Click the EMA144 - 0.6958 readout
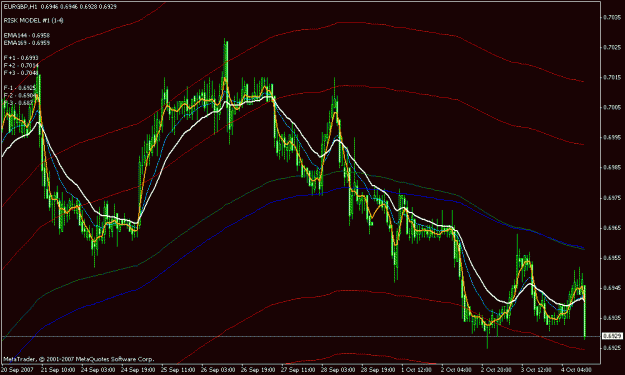This screenshot has height=375, width=625. pos(27,35)
